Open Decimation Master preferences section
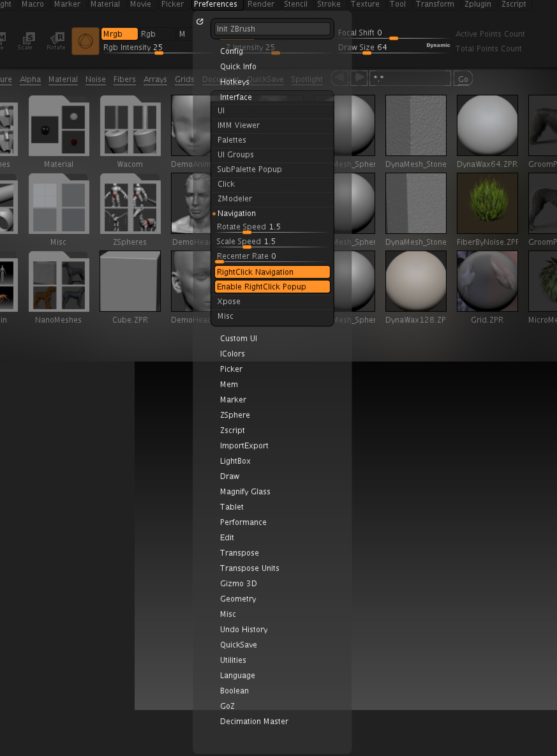Screen dimensions: 557x756 tap(254, 721)
